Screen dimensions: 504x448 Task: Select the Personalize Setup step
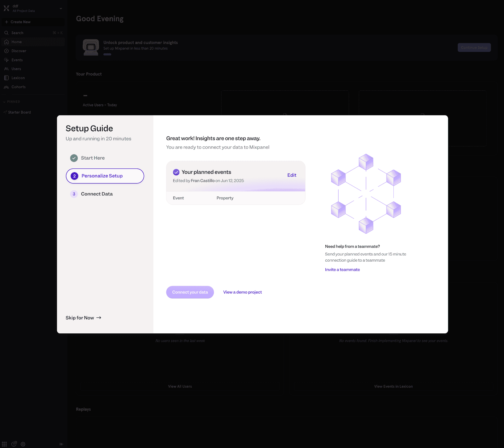click(105, 176)
